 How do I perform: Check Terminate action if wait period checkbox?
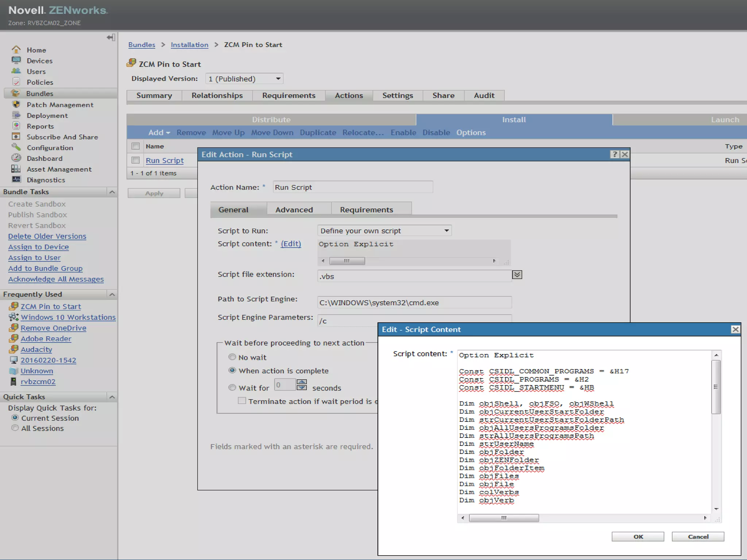[x=241, y=401]
